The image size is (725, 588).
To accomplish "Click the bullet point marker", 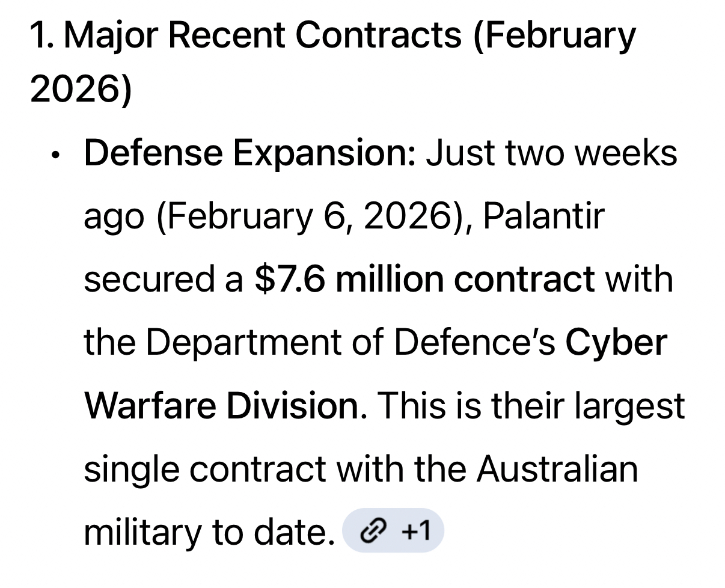I will (56, 155).
